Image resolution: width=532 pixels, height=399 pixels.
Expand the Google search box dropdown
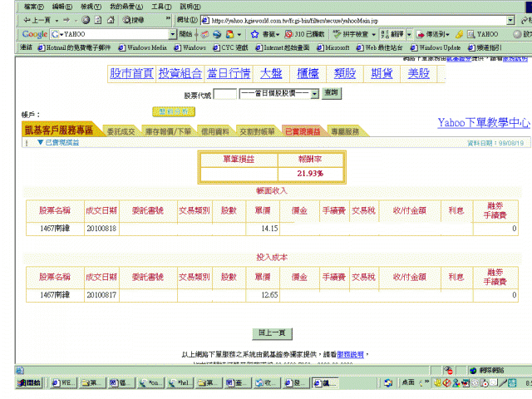pyautogui.click(x=173, y=34)
